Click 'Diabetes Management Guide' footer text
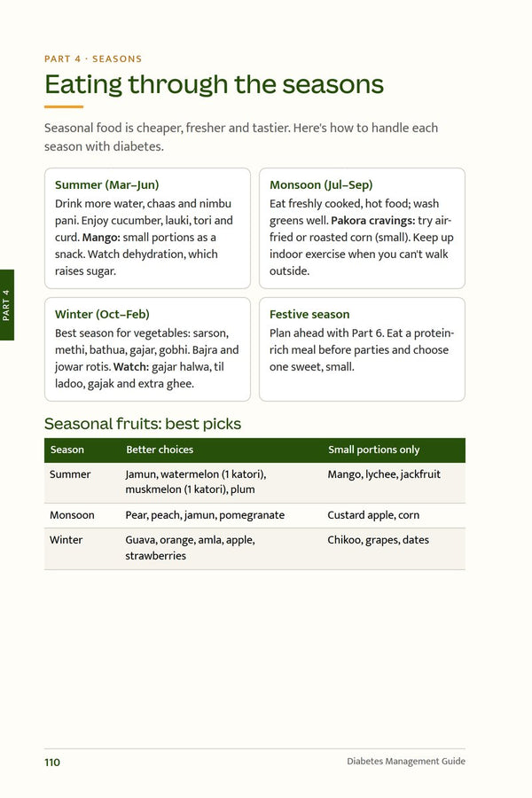Screen dimensions: 532x798 [x=406, y=762]
